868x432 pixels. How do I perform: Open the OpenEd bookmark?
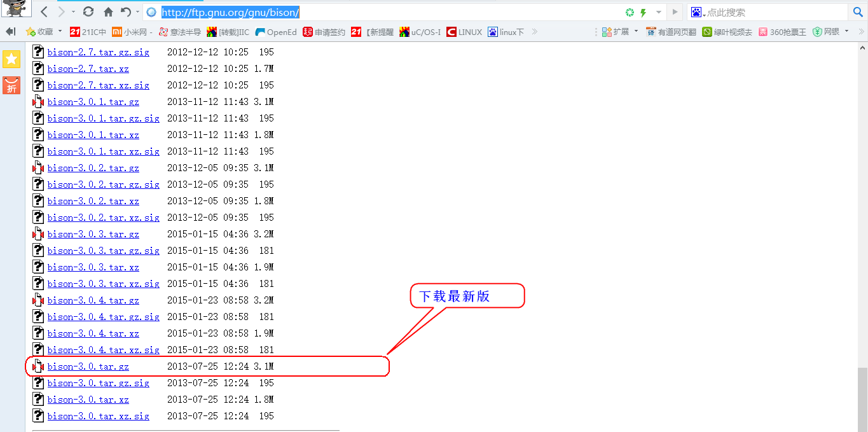click(x=276, y=32)
